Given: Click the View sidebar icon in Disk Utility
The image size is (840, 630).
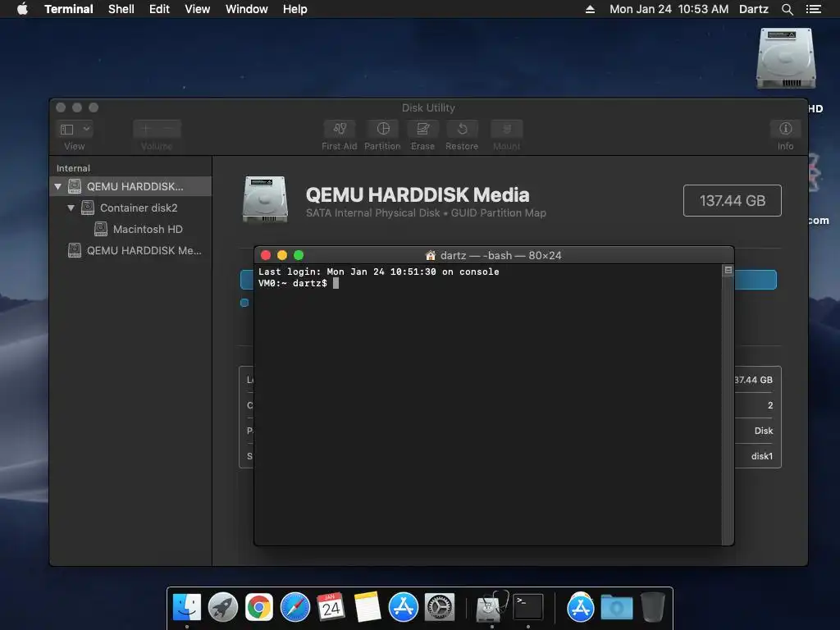Looking at the screenshot, I should click(x=67, y=129).
